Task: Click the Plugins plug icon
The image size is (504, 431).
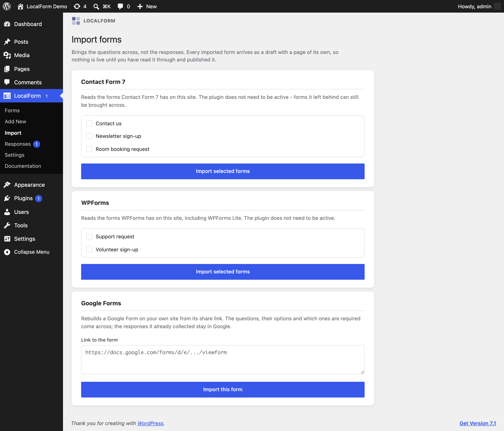Action: click(x=7, y=198)
